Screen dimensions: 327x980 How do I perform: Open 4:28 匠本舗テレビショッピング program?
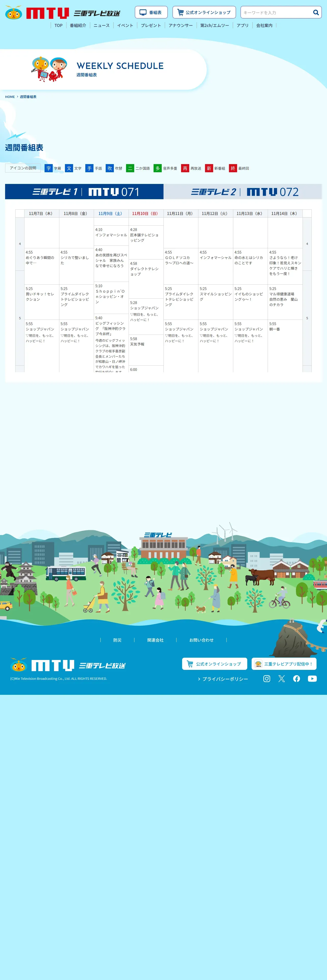(146, 242)
